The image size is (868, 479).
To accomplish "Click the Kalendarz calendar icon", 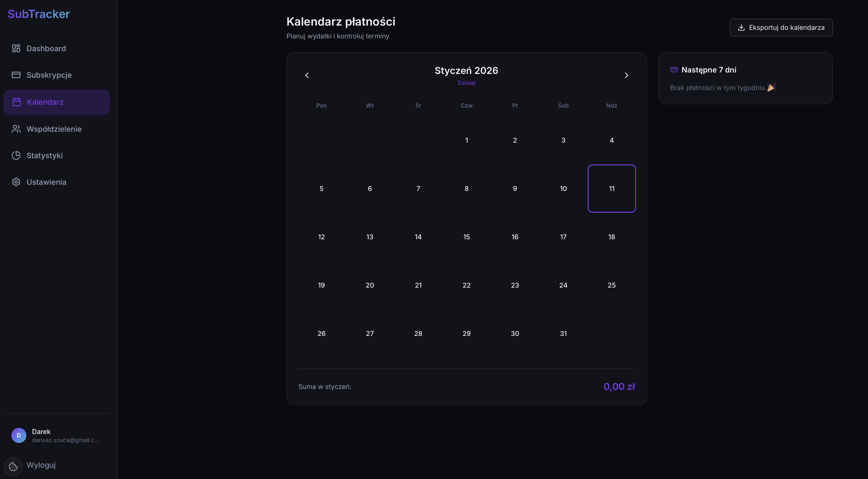I will (x=17, y=102).
